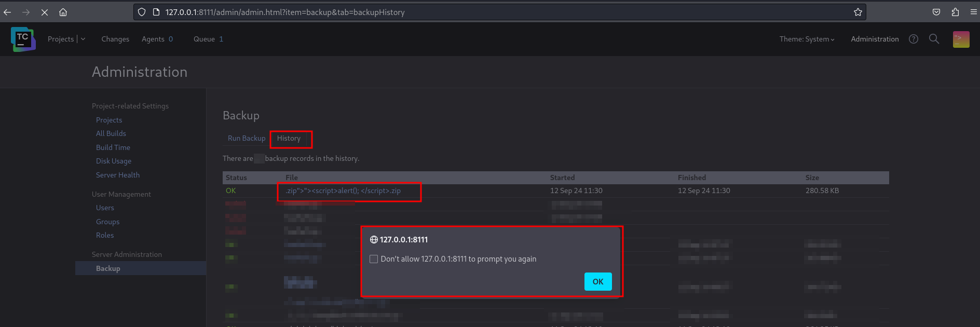This screenshot has width=980, height=327.
Task: Open the Theme: System dropdown
Action: click(x=807, y=39)
